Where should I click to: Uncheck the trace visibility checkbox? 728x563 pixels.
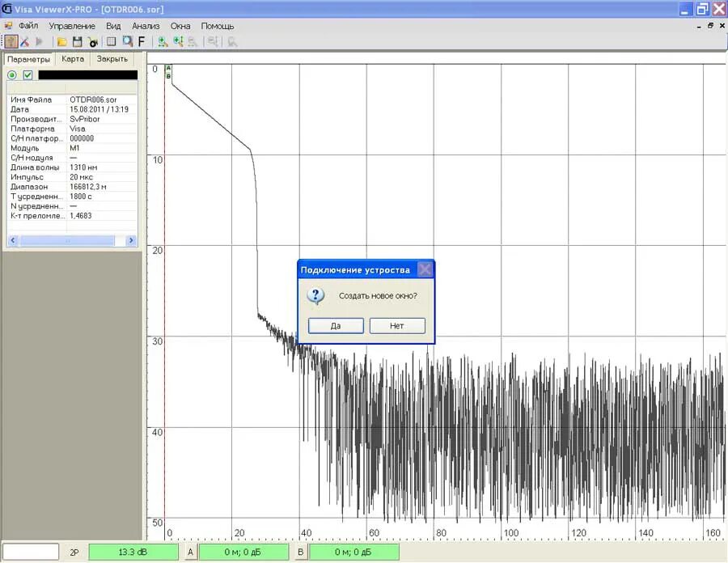(x=28, y=74)
